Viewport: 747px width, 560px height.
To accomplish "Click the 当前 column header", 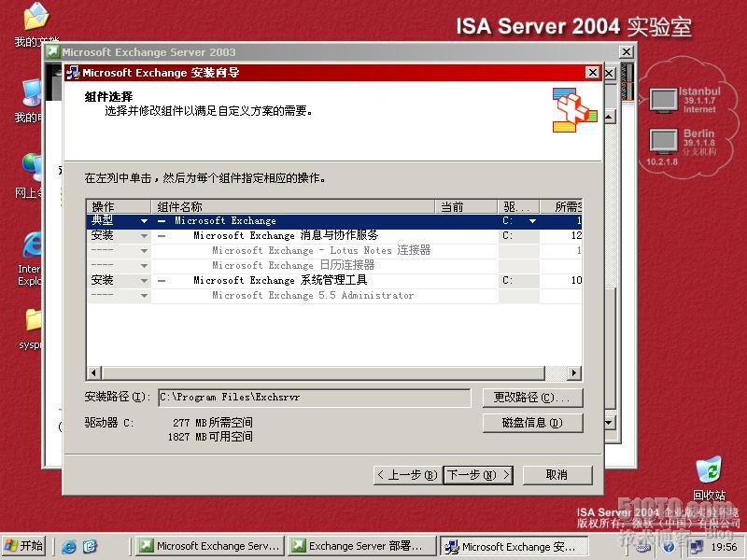I will [466, 206].
